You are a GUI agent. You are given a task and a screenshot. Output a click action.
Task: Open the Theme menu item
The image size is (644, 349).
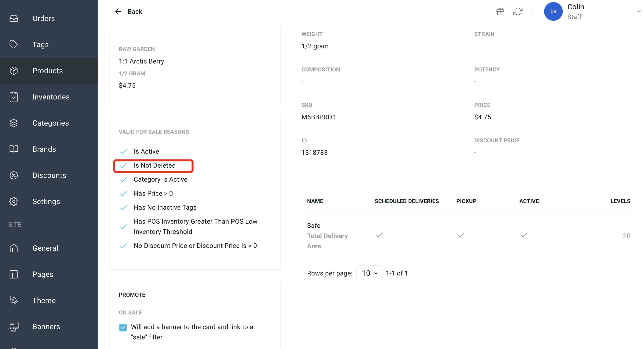[x=44, y=300]
